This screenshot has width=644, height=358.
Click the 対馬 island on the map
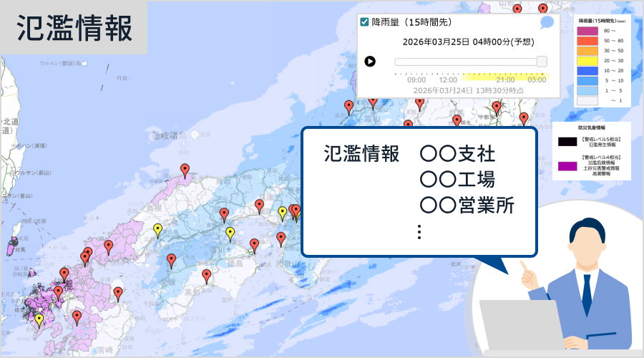13,246
